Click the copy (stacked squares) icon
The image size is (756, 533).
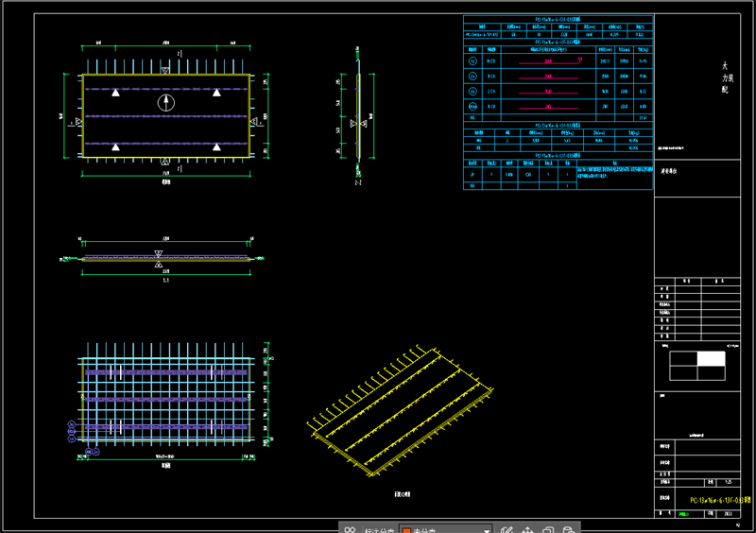[548, 530]
